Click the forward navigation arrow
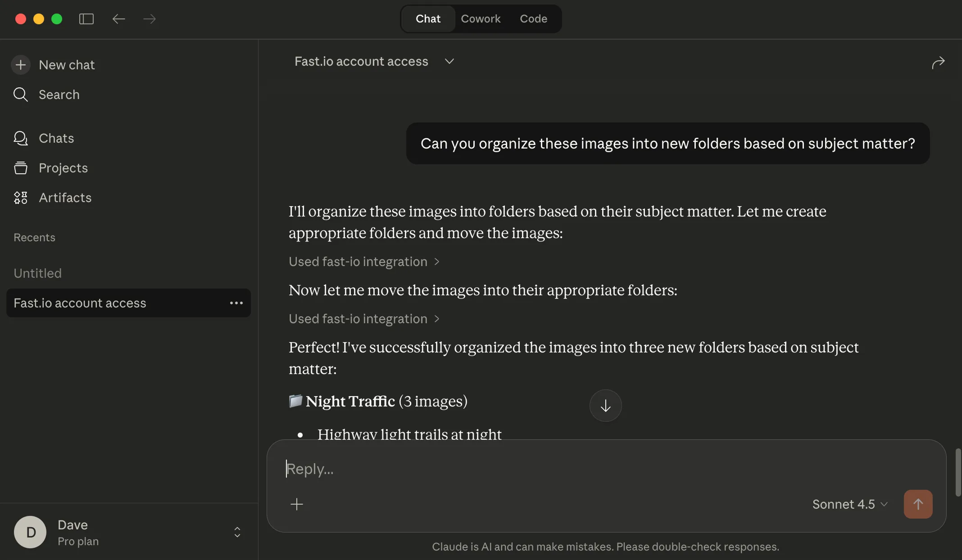Viewport: 962px width, 560px height. pyautogui.click(x=150, y=19)
